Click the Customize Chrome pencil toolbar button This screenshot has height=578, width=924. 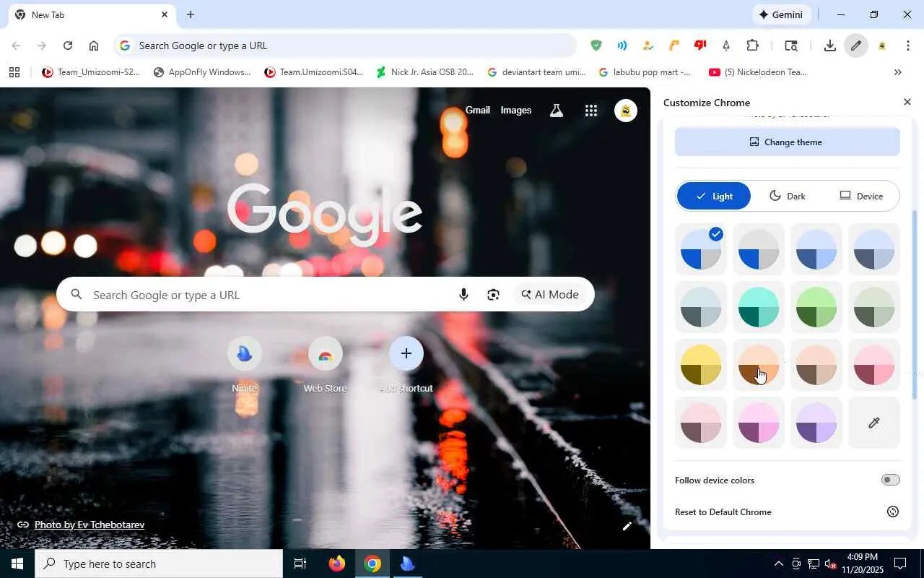856,46
